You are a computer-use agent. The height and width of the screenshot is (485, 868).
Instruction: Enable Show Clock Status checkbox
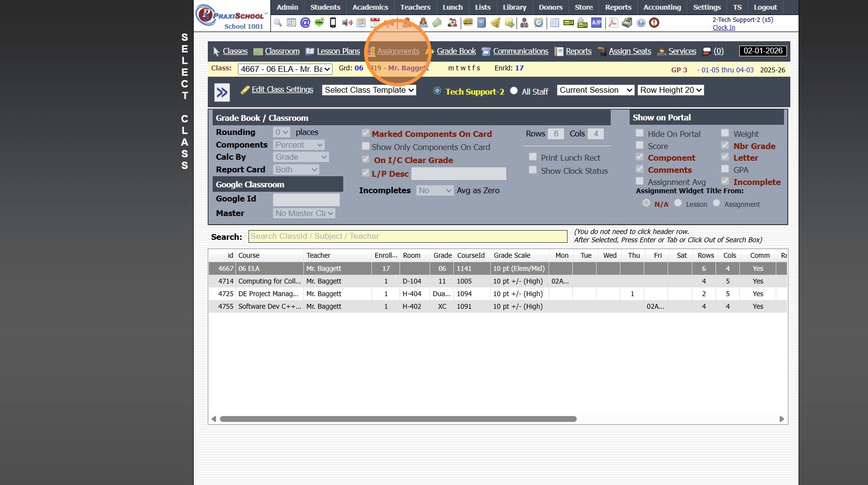point(533,170)
